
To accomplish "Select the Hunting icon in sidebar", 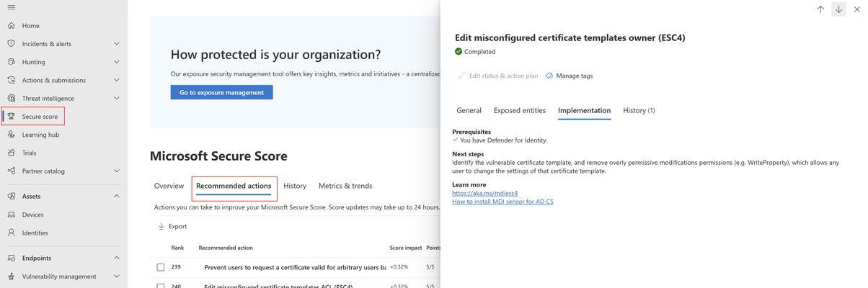I will pyautogui.click(x=11, y=62).
